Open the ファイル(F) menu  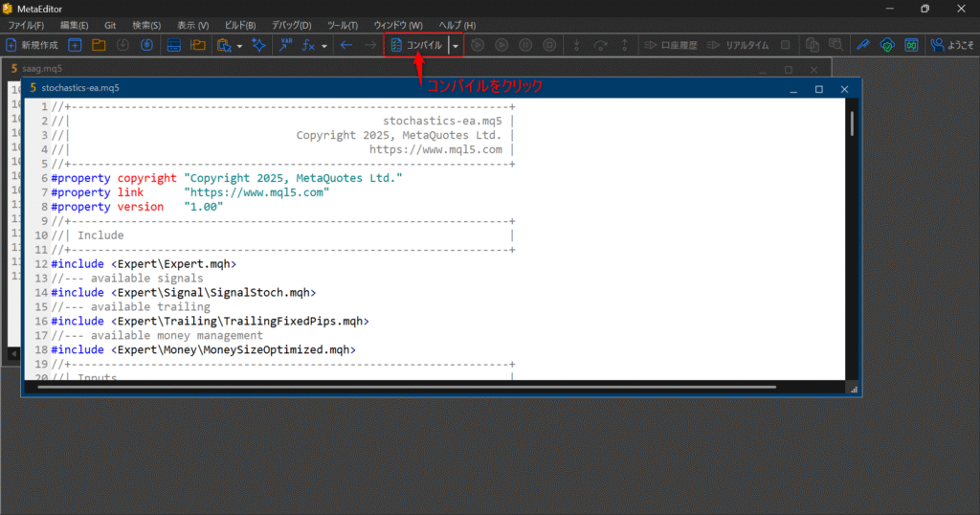(26, 25)
